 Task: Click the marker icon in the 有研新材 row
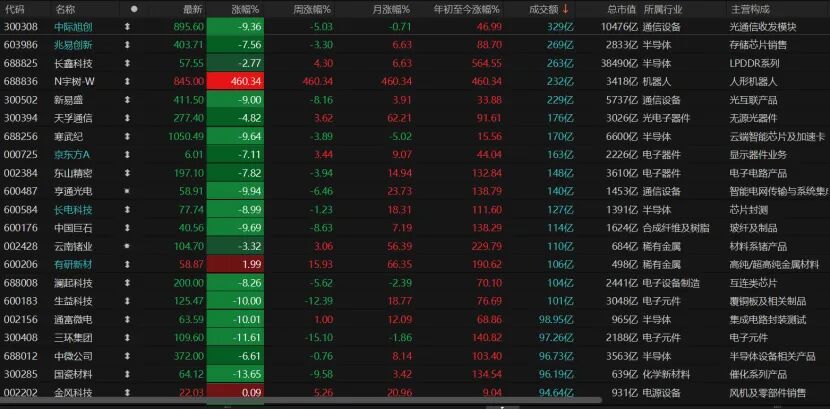pos(127,265)
